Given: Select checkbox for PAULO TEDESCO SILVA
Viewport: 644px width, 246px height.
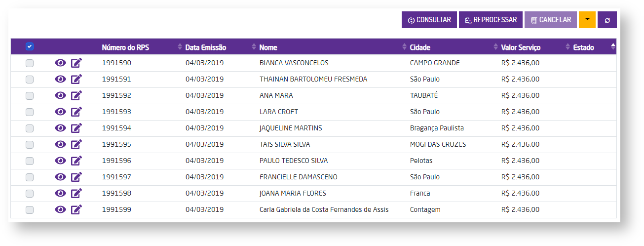Looking at the screenshot, I should (30, 161).
